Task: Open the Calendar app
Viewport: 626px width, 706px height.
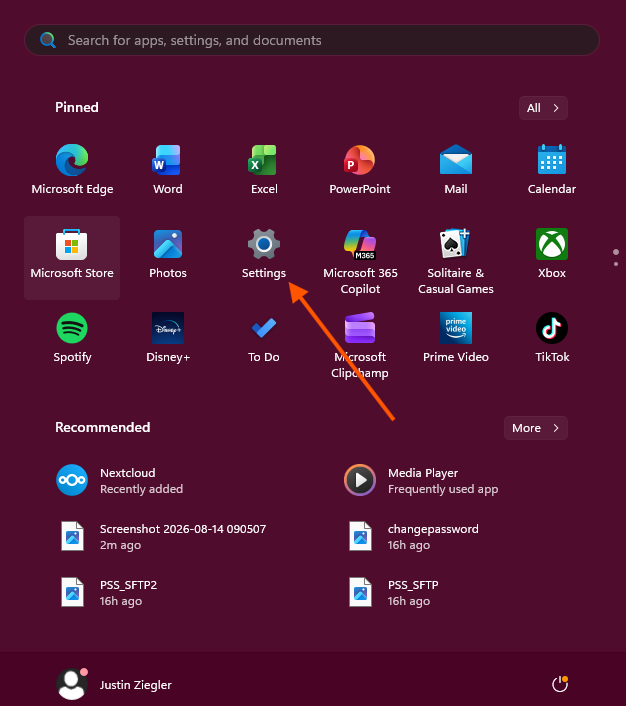Action: coord(552,169)
